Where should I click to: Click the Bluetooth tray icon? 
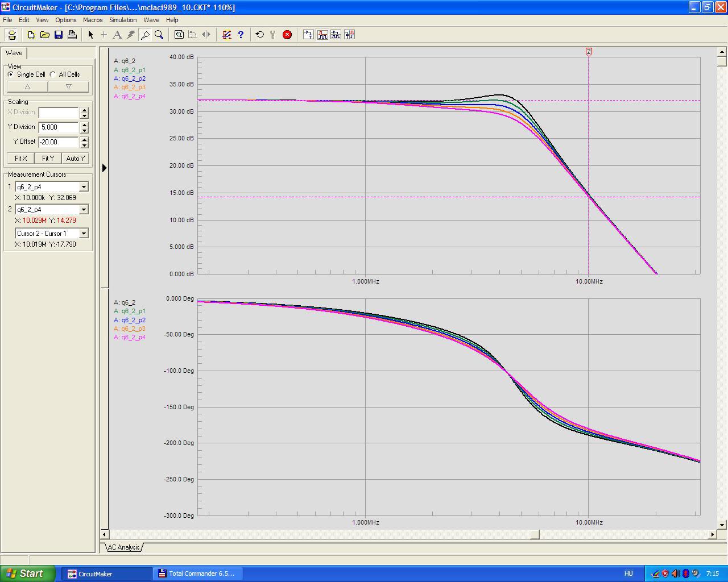(x=686, y=573)
